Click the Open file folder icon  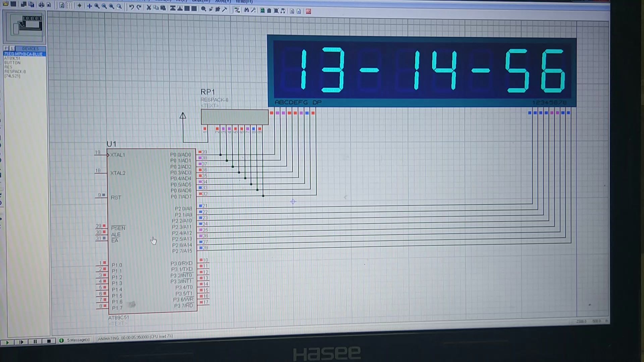pyautogui.click(x=6, y=4)
